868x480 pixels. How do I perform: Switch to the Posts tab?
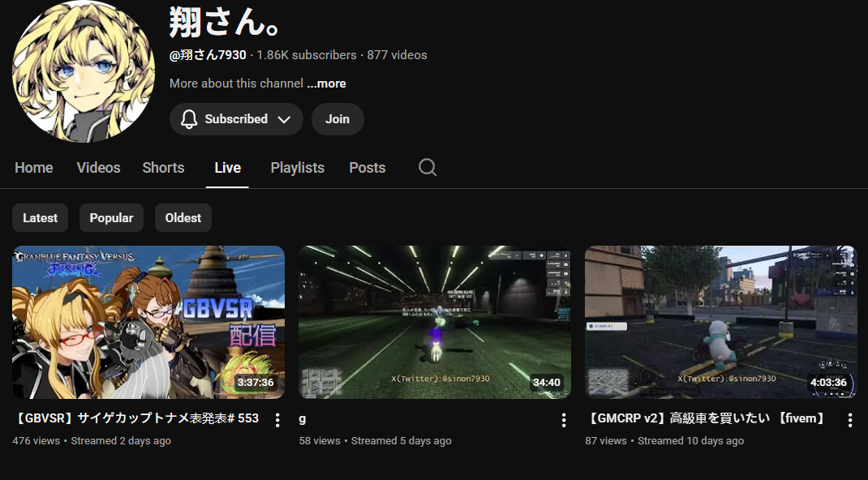pos(367,168)
